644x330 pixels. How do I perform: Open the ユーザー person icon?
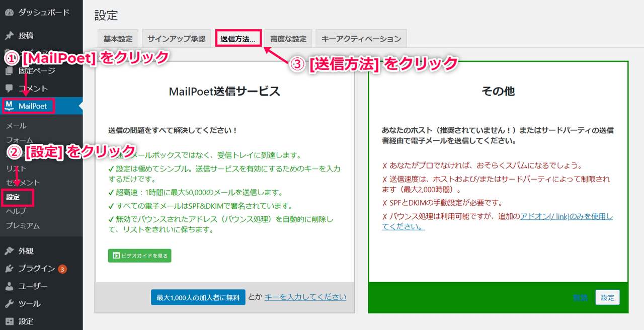9,286
